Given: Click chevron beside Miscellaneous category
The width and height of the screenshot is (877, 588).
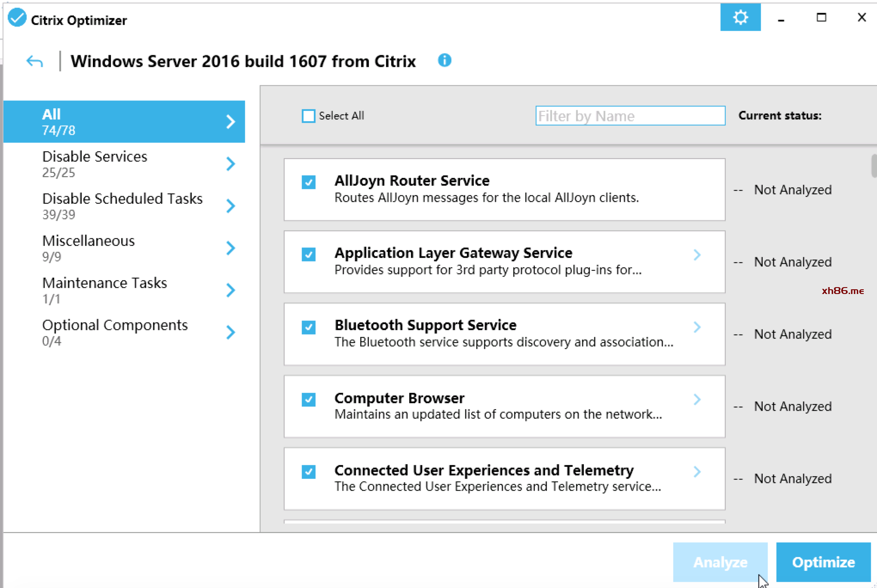Looking at the screenshot, I should [231, 248].
